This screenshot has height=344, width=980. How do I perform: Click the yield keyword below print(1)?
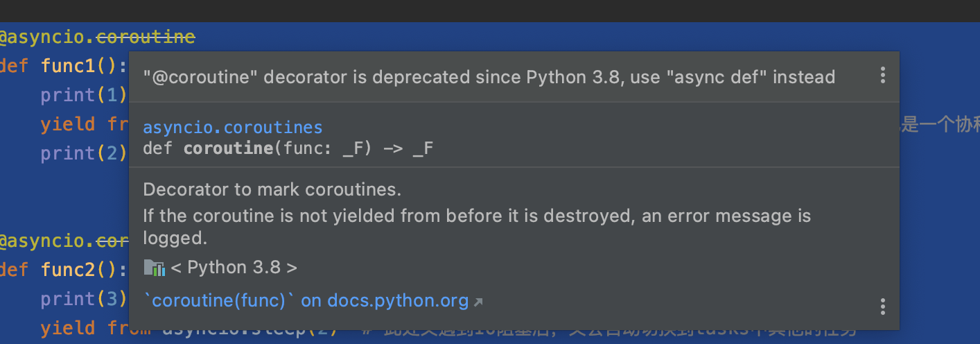coord(67,124)
